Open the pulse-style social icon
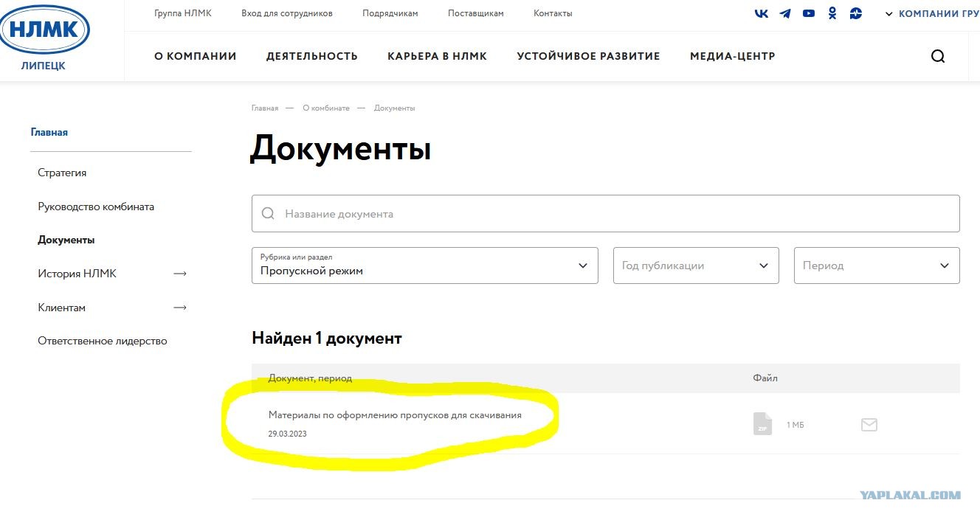Screen dimensions: 980x517 (x=856, y=13)
